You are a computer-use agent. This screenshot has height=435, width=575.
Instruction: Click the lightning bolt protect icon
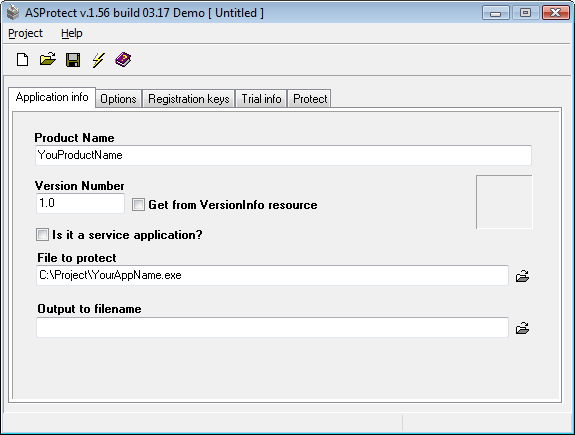tap(98, 60)
